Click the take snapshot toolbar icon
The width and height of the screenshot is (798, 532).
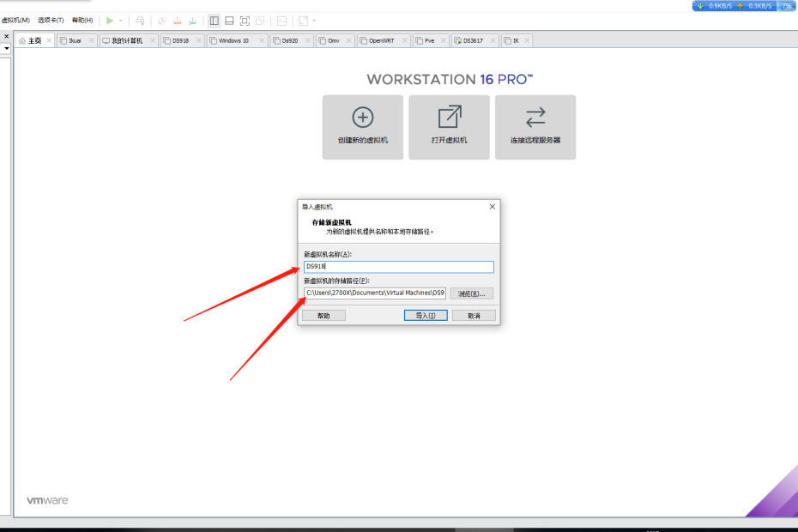[161, 21]
